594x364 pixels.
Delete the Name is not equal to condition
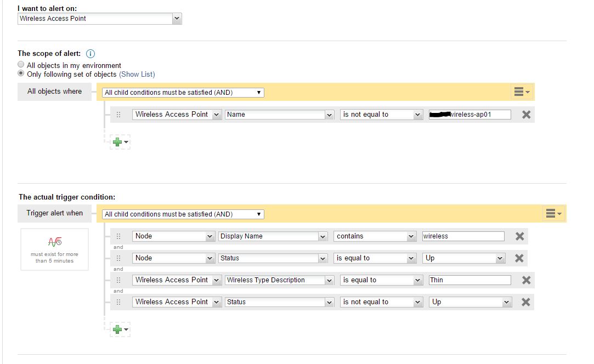pos(526,115)
